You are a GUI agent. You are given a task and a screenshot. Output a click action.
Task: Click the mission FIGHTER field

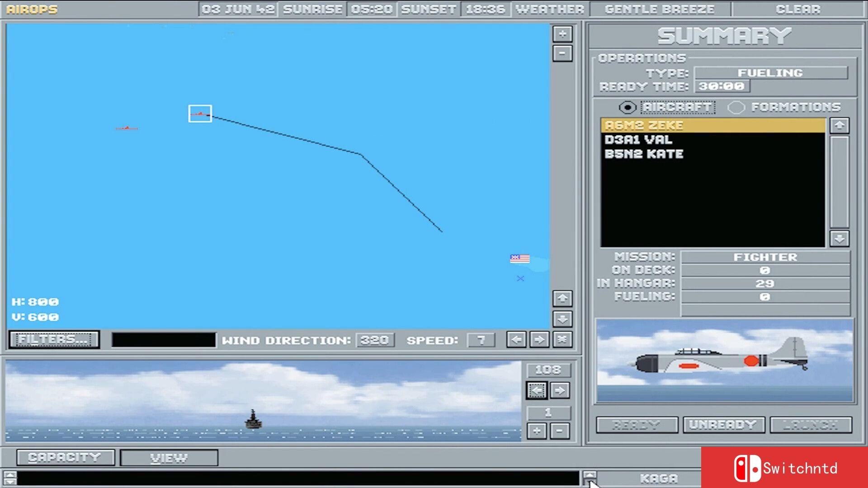point(765,257)
